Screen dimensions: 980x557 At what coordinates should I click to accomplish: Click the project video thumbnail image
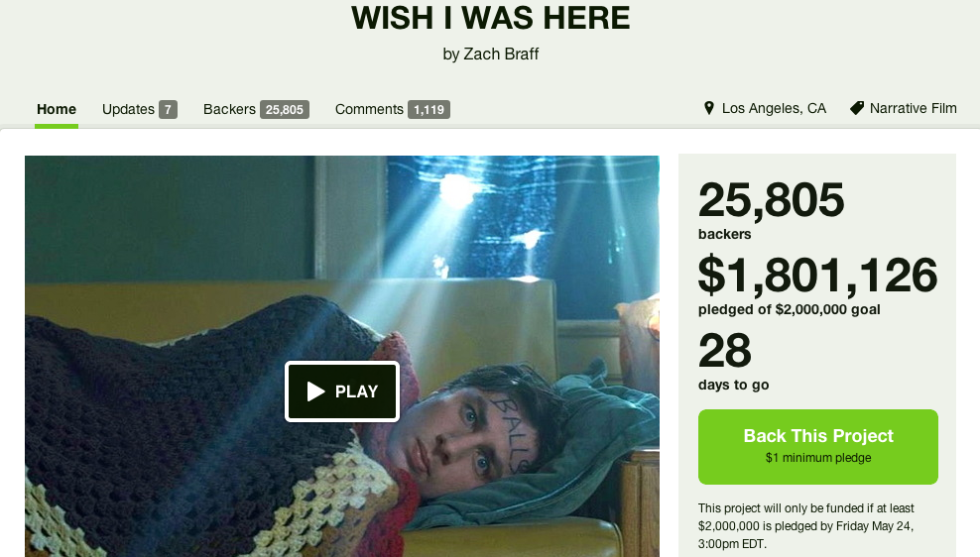(x=342, y=356)
